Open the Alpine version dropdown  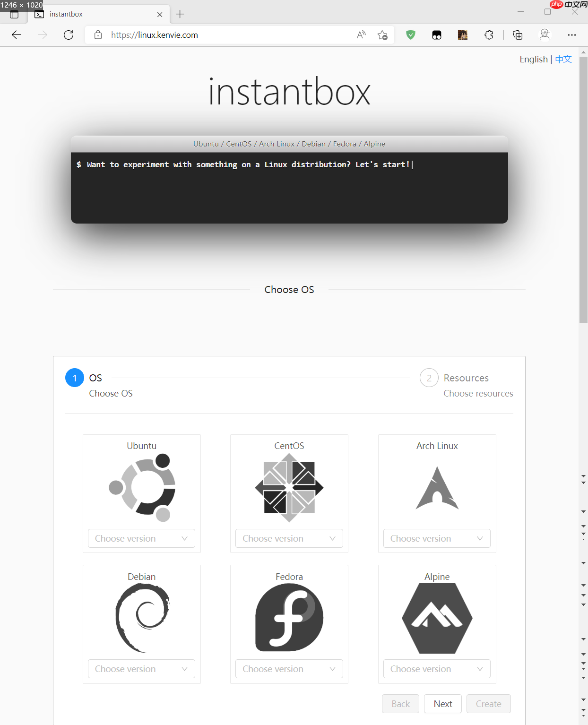point(436,669)
